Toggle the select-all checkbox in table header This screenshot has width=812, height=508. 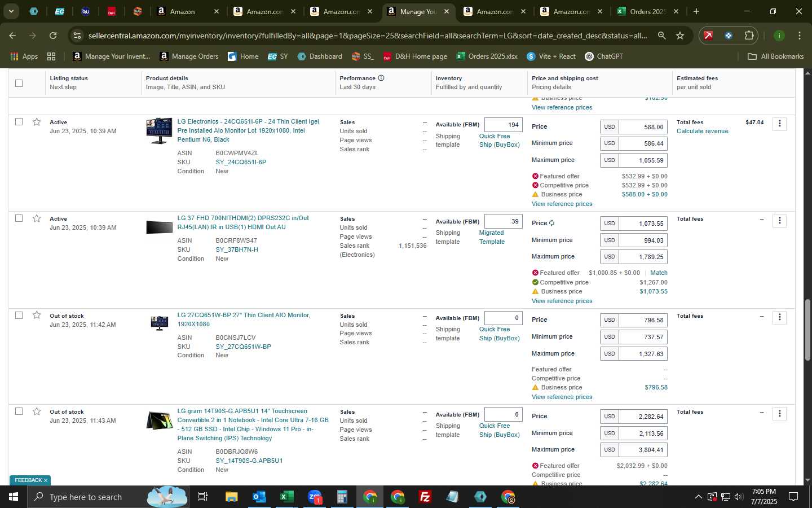pos(19,83)
